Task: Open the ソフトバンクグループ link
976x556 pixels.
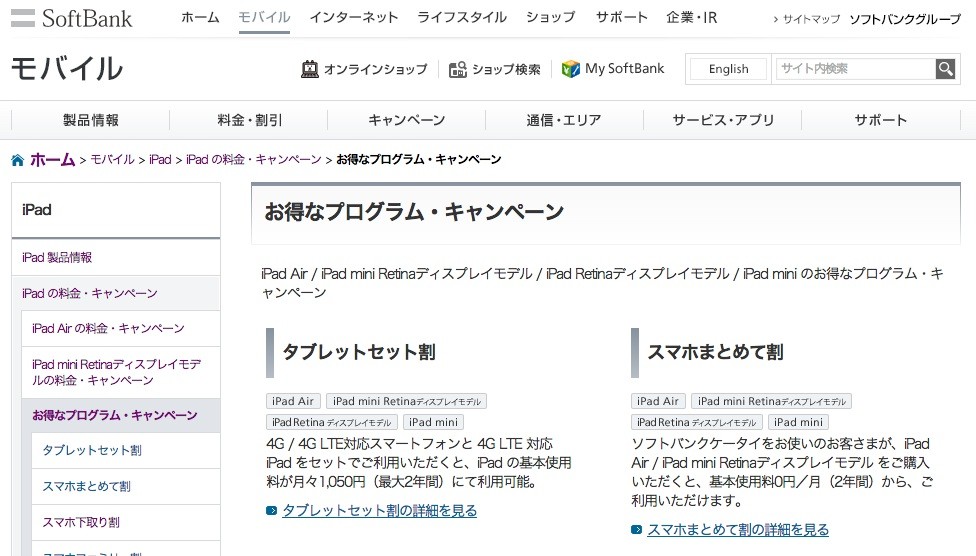Action: 905,19
